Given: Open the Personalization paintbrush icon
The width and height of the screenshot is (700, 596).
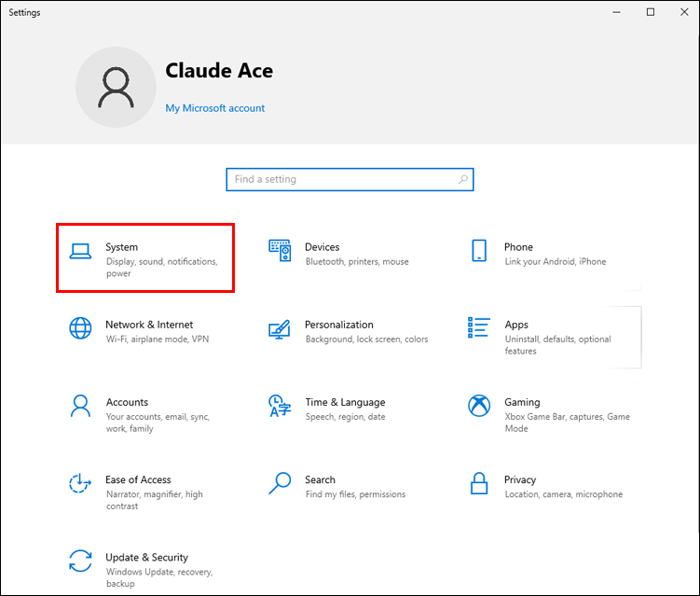Looking at the screenshot, I should pos(280,328).
